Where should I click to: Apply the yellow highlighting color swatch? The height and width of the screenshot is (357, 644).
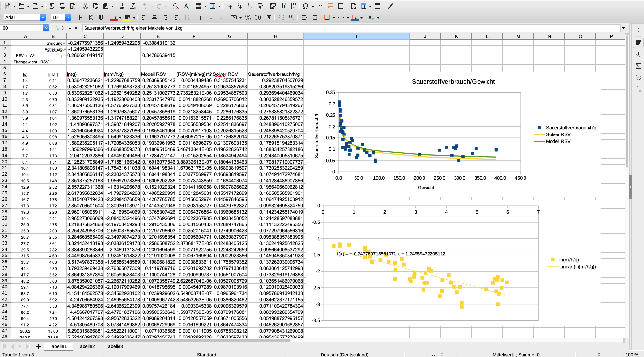pyautogui.click(x=127, y=17)
